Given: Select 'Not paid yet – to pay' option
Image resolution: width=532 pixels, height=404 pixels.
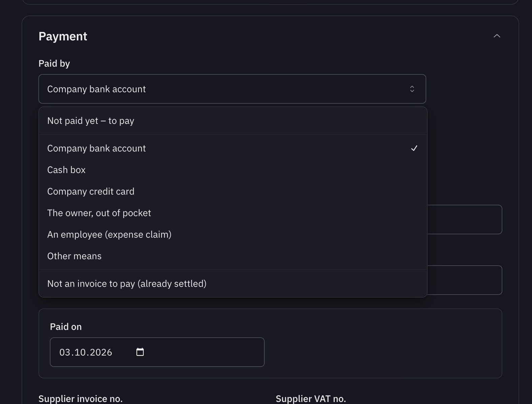Looking at the screenshot, I should tap(233, 121).
